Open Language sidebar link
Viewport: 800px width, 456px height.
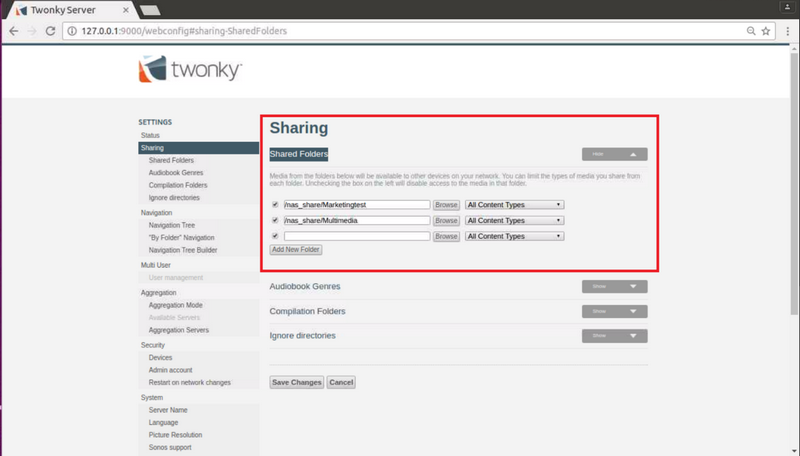[163, 422]
